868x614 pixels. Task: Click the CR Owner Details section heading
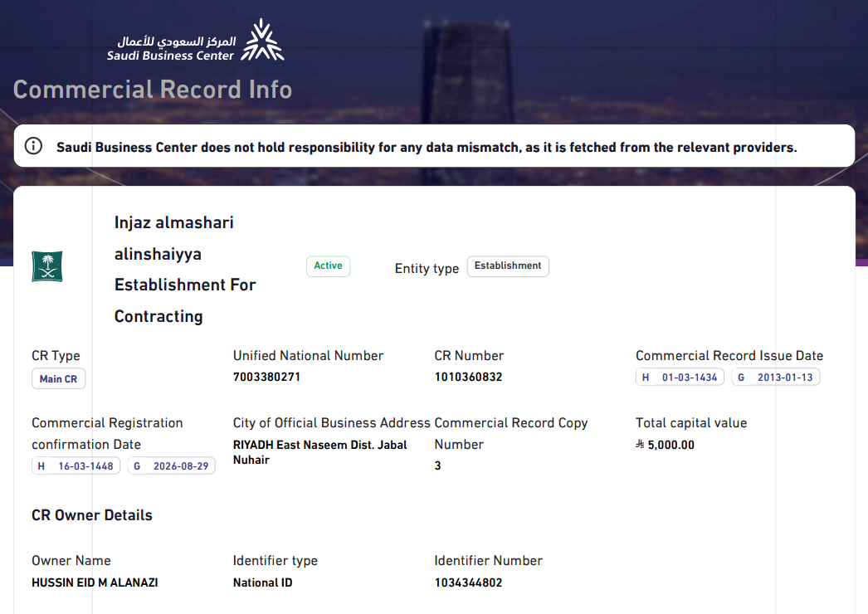tap(92, 515)
